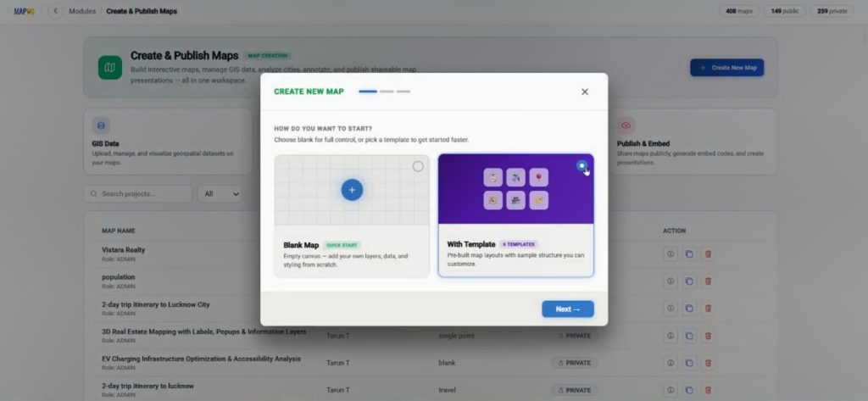The height and width of the screenshot is (401, 868).
Task: Click the Next button in dialog
Action: [x=567, y=309]
